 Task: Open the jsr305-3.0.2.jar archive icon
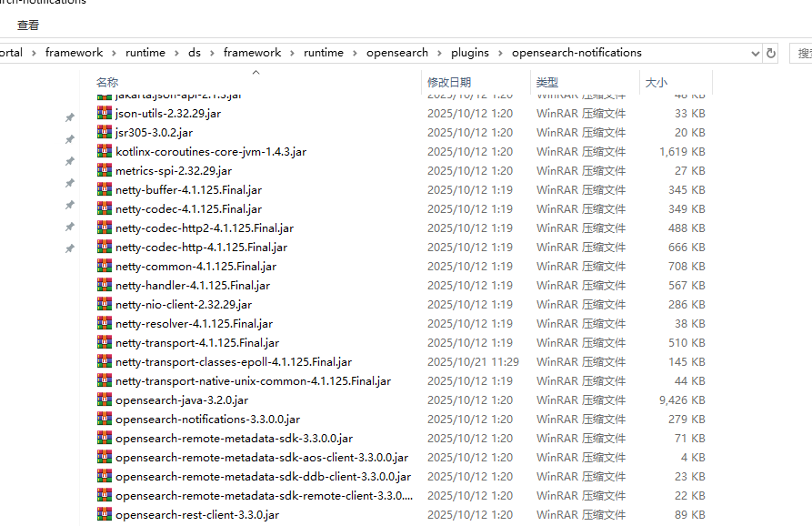pos(104,132)
